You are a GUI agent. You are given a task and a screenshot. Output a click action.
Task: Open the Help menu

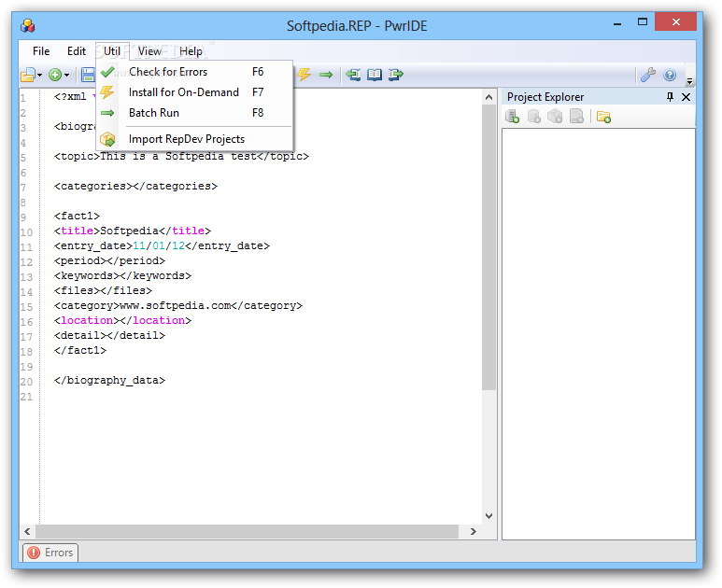pos(191,51)
